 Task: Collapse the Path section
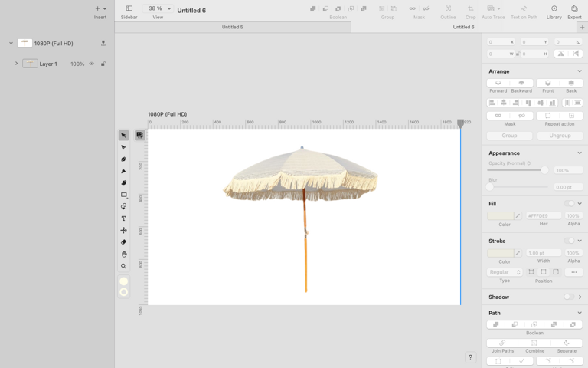tap(580, 313)
